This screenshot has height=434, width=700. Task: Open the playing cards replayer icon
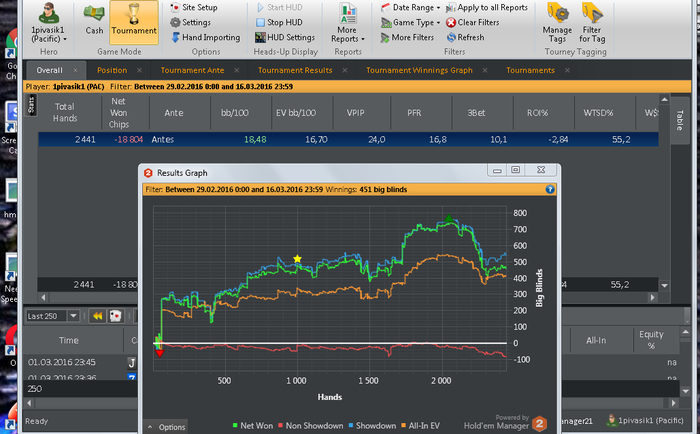pos(116,316)
